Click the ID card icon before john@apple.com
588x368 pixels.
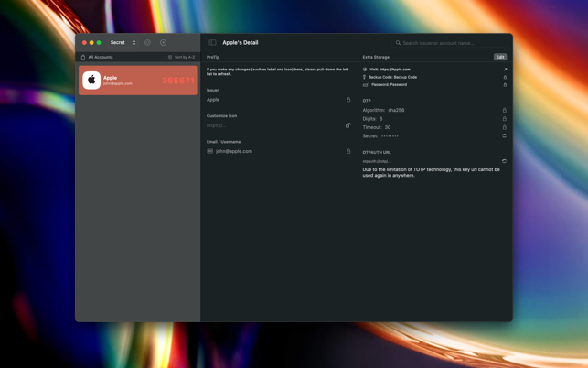coord(210,151)
